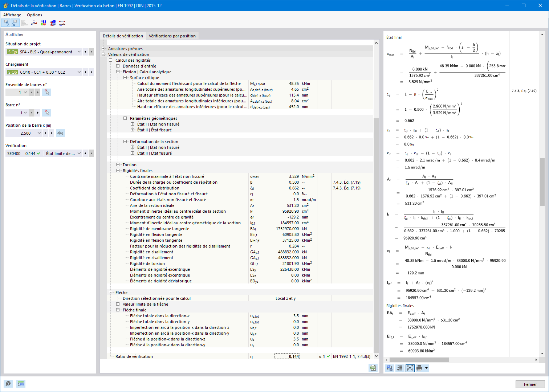Go to the previous Vérification entry
The image size is (549, 392).
coord(86,154)
